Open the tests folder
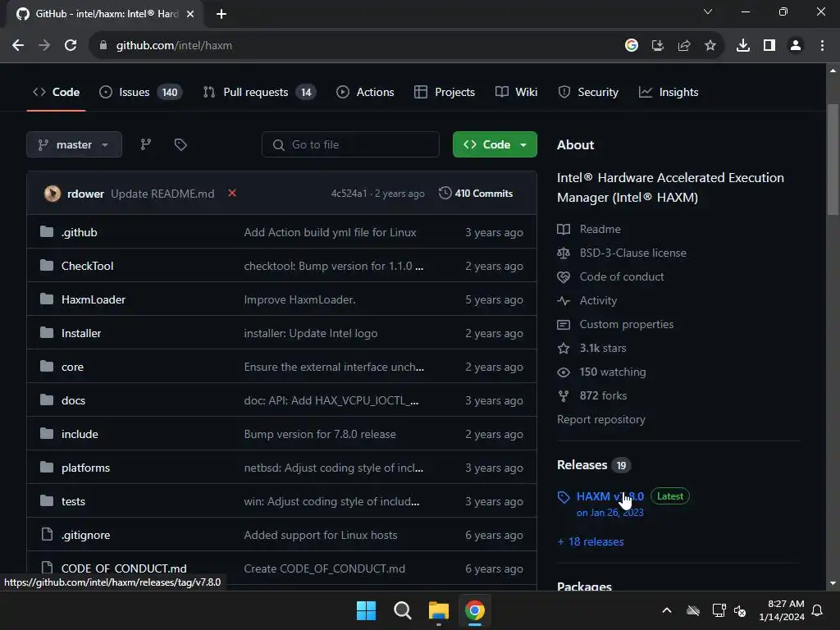This screenshot has height=630, width=840. click(73, 501)
